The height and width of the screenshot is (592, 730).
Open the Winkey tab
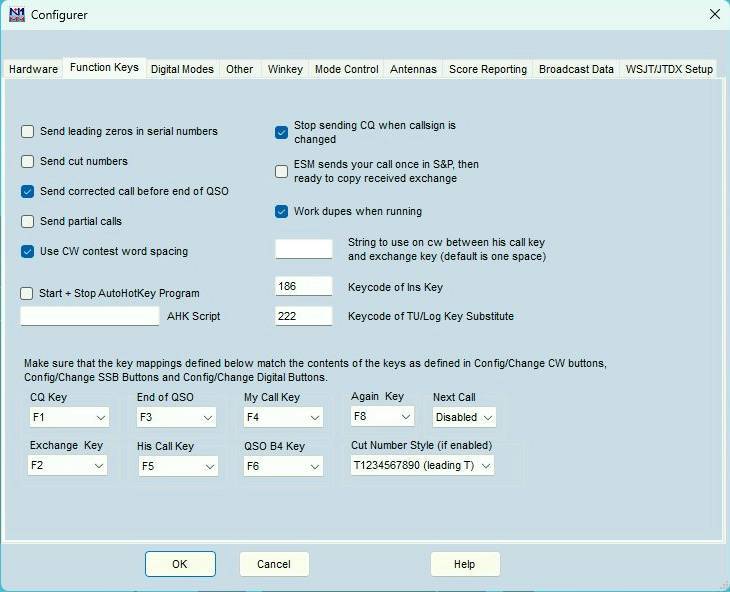point(285,69)
